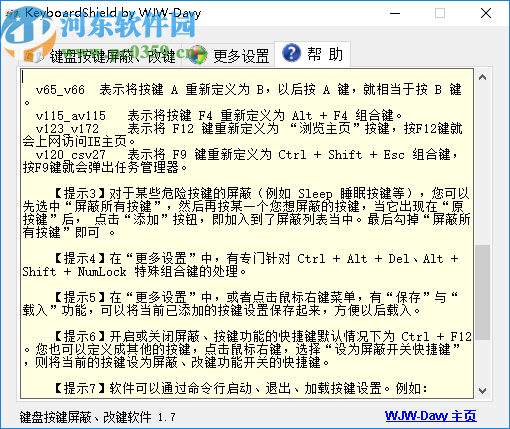
Task: Click the text line starting with v115_av115
Action: tap(219, 116)
